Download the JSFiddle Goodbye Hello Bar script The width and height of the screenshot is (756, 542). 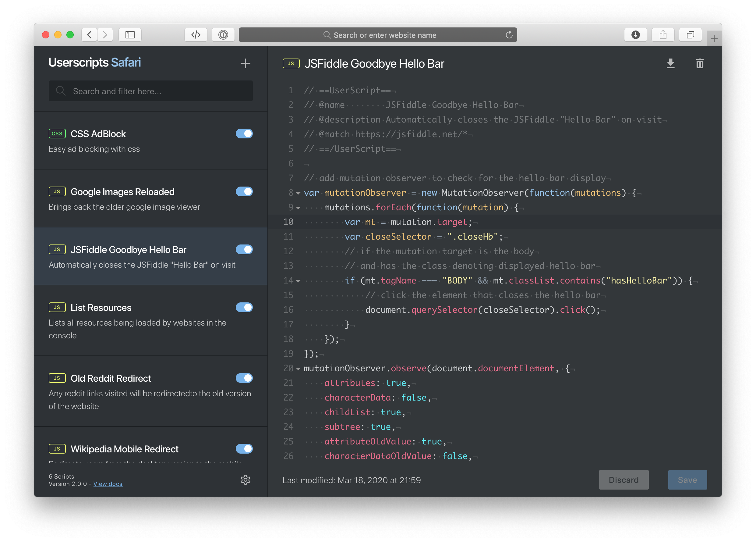point(670,63)
